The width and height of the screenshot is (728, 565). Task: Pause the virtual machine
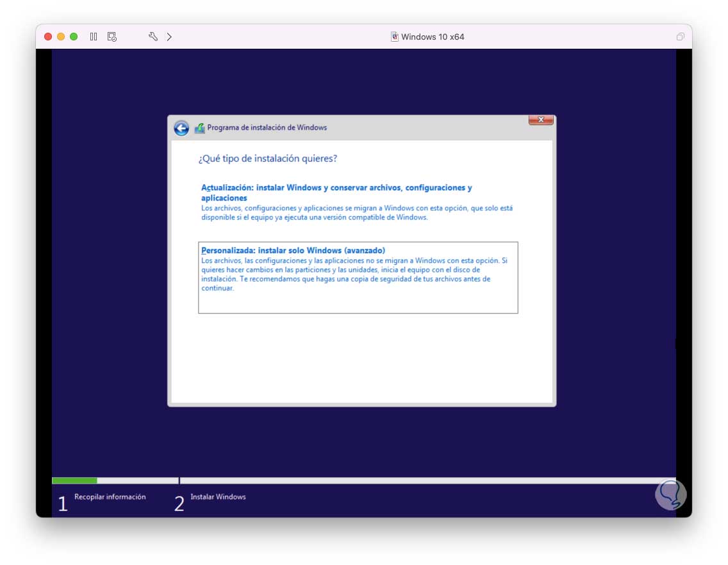(94, 37)
